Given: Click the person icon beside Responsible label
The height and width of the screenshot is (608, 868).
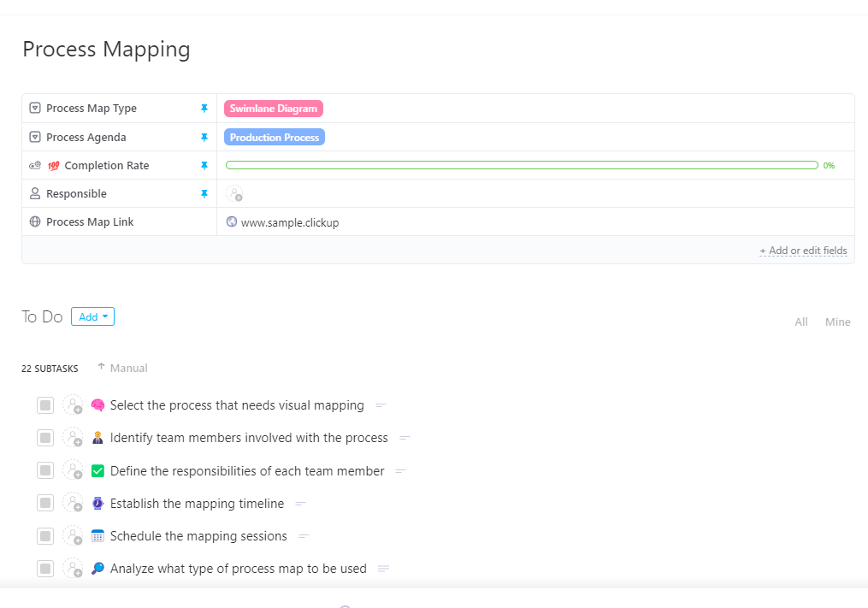Looking at the screenshot, I should coord(34,193).
